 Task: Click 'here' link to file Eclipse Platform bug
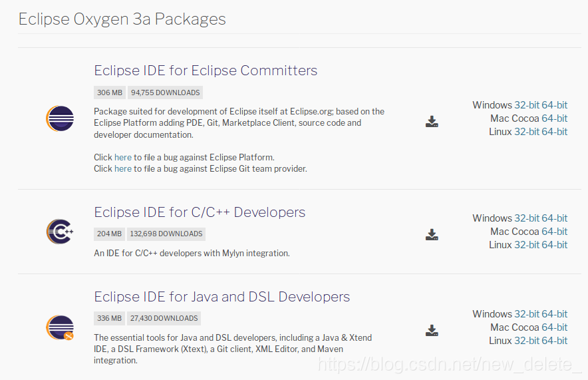[123, 157]
